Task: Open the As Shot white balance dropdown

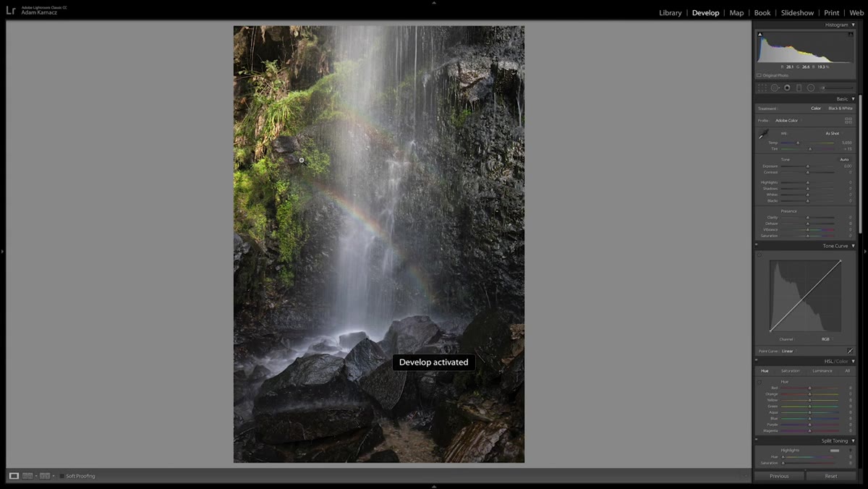Action: click(833, 133)
